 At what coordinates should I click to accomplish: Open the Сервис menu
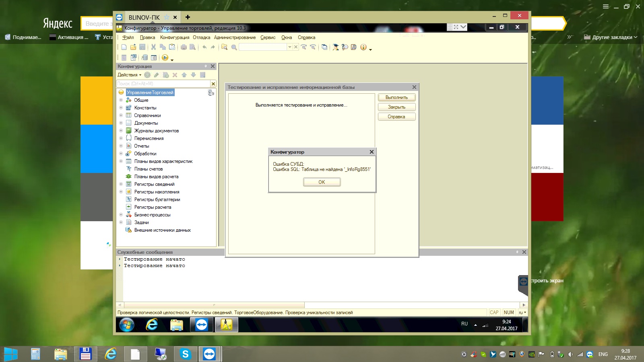point(268,37)
